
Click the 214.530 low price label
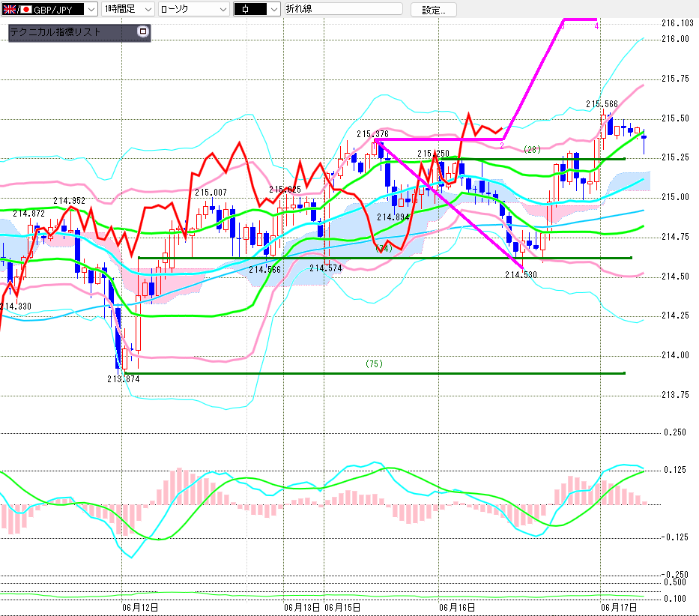point(521,275)
